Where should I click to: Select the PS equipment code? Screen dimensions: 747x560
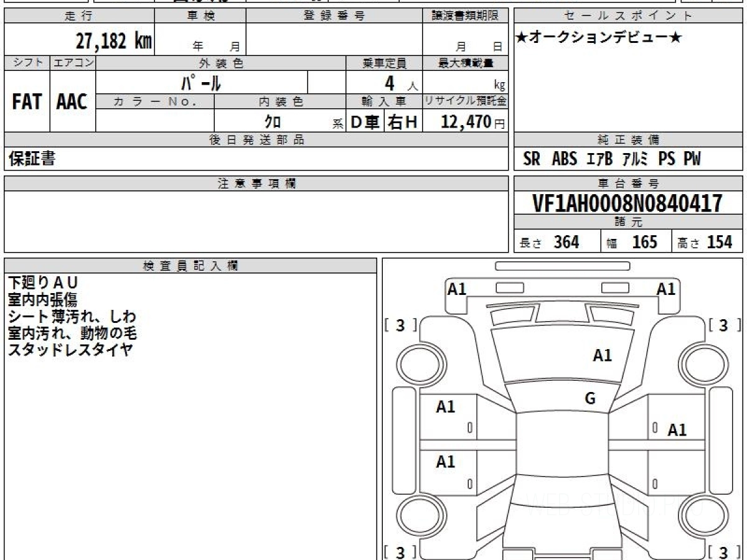pos(667,159)
